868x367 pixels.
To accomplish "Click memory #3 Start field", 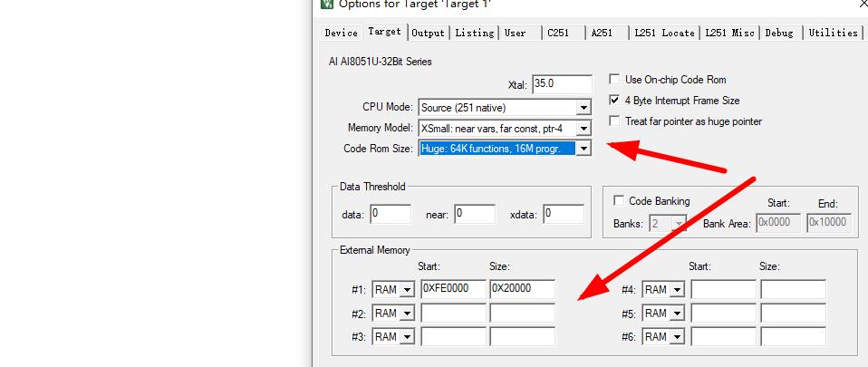I will pos(453,336).
